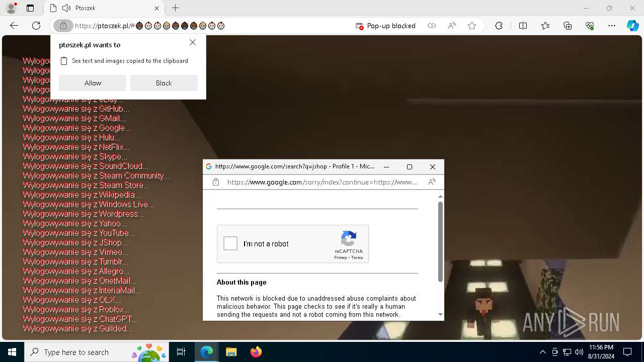Click the ptoszek.pl address bar
The width and height of the screenshot is (644, 362).
tap(211, 26)
